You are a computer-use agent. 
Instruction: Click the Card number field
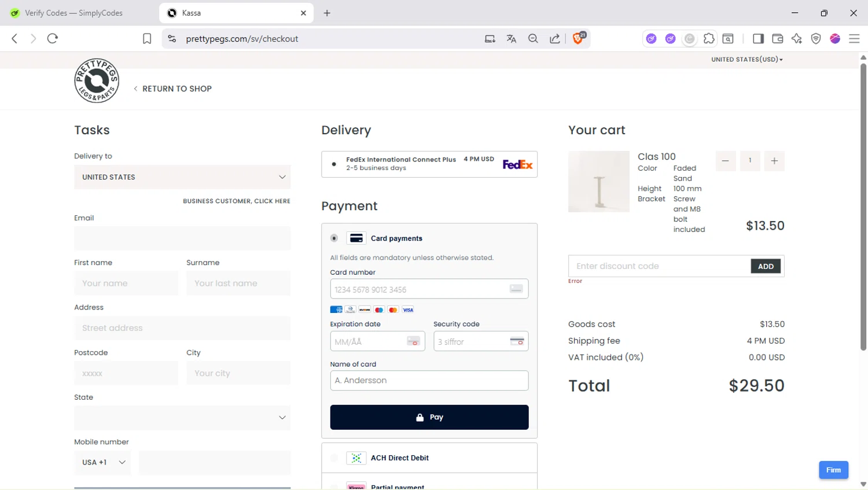(429, 289)
